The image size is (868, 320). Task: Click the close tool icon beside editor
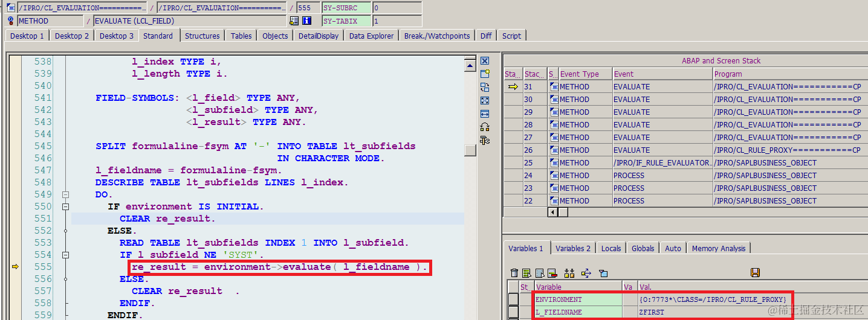pos(485,61)
